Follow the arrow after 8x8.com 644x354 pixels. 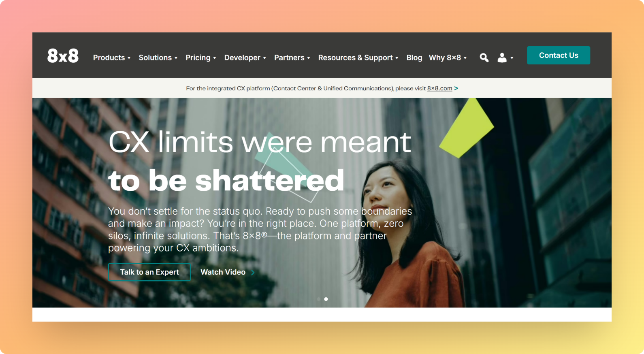pos(456,88)
